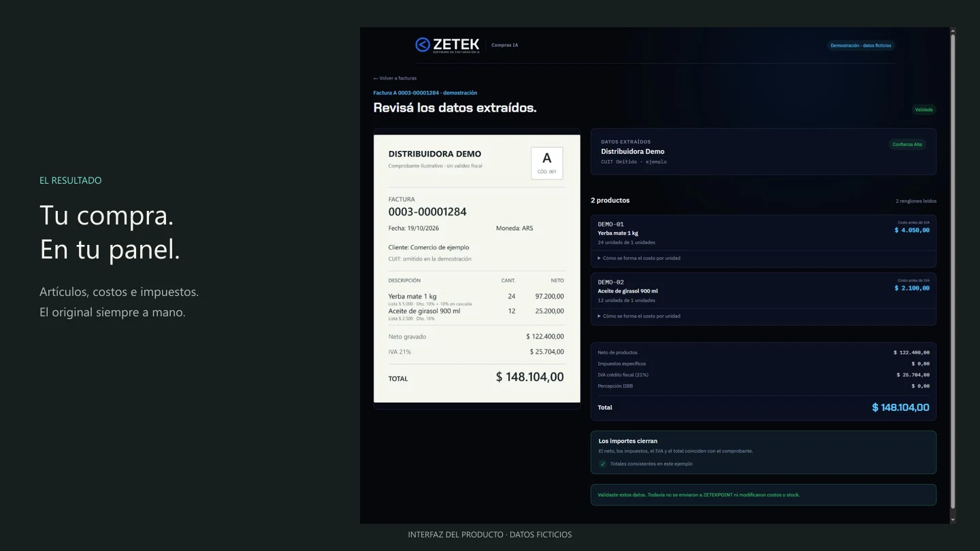Click the Confianza Alta badge

(x=907, y=144)
